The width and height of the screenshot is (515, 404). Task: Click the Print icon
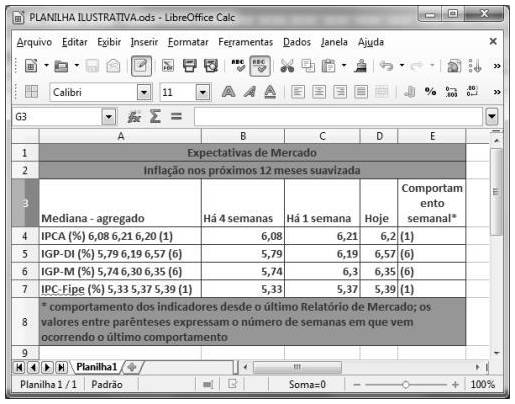click(190, 66)
